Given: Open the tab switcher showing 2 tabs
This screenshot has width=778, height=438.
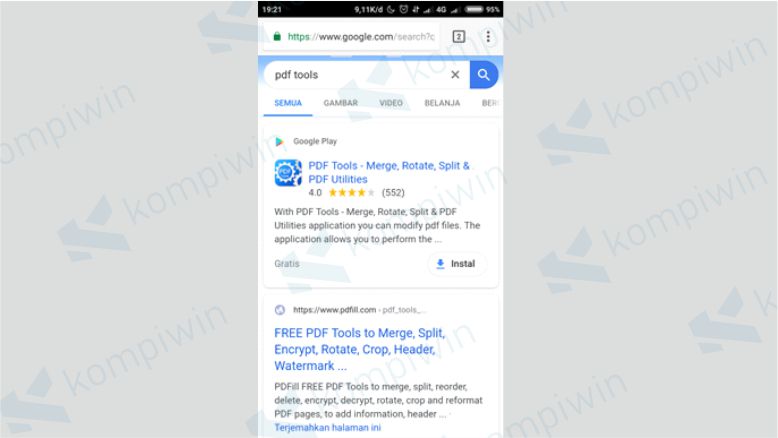Looking at the screenshot, I should (x=459, y=36).
